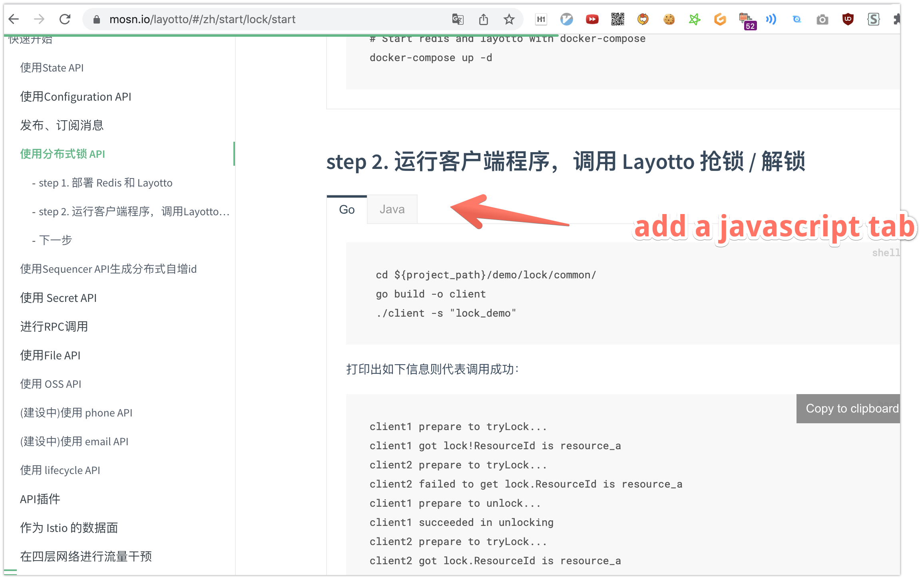Open the QR code generator extension

coord(618,19)
